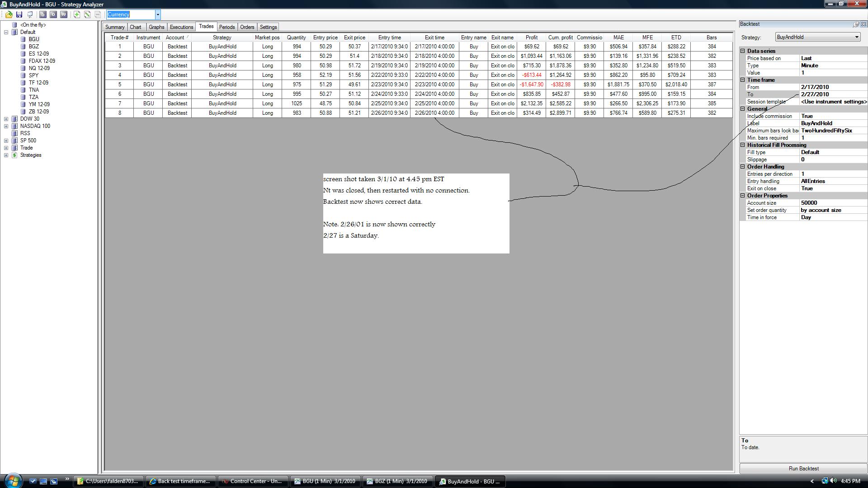Click the save floppy disk icon

19,14
